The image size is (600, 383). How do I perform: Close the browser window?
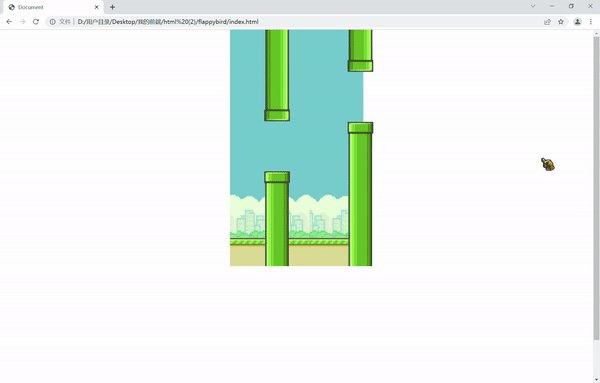point(590,6)
